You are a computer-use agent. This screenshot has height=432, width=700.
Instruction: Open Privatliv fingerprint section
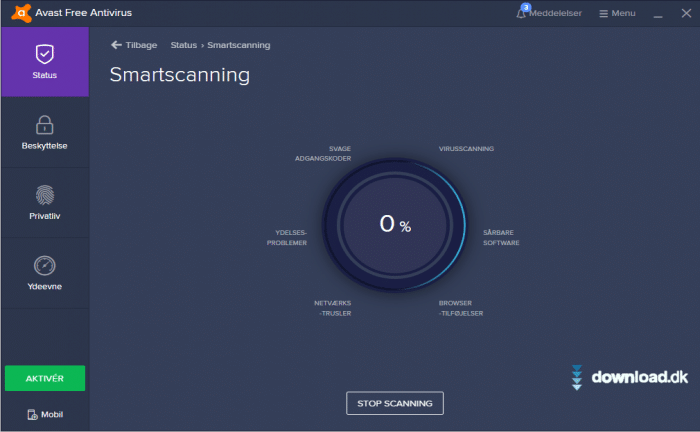44,201
